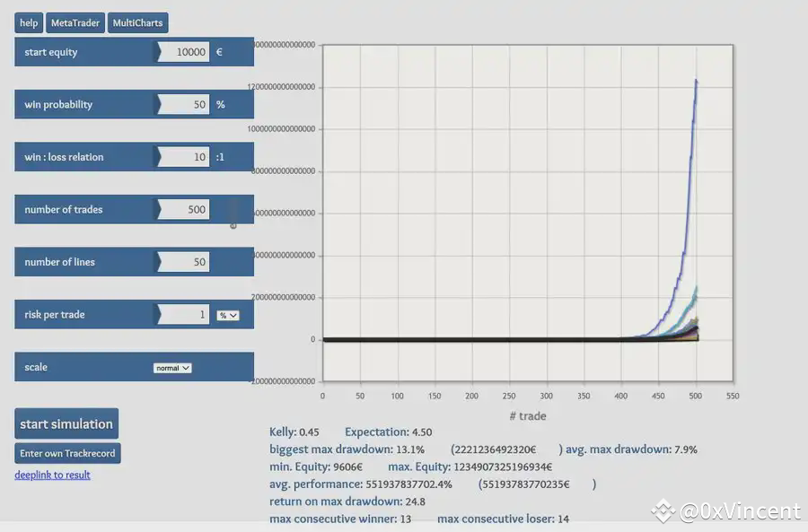Click the risk per trade input
808x532 pixels.
tap(183, 315)
